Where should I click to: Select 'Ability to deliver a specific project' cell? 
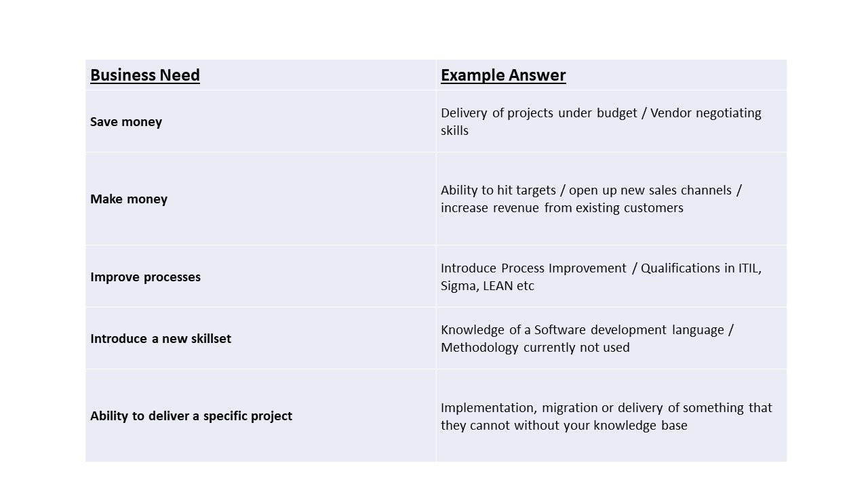pyautogui.click(x=260, y=415)
